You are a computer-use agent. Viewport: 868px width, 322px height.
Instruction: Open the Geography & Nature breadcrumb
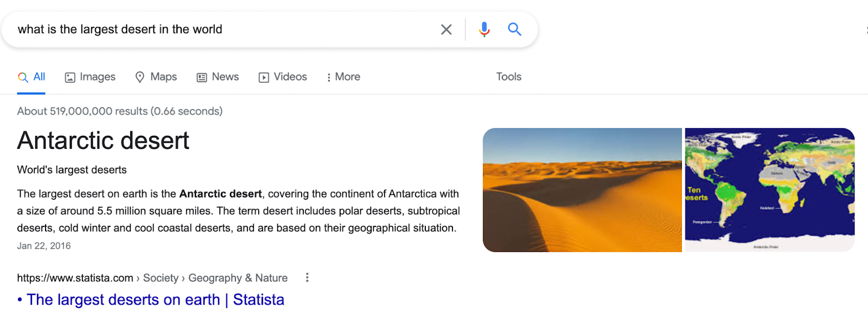(238, 277)
